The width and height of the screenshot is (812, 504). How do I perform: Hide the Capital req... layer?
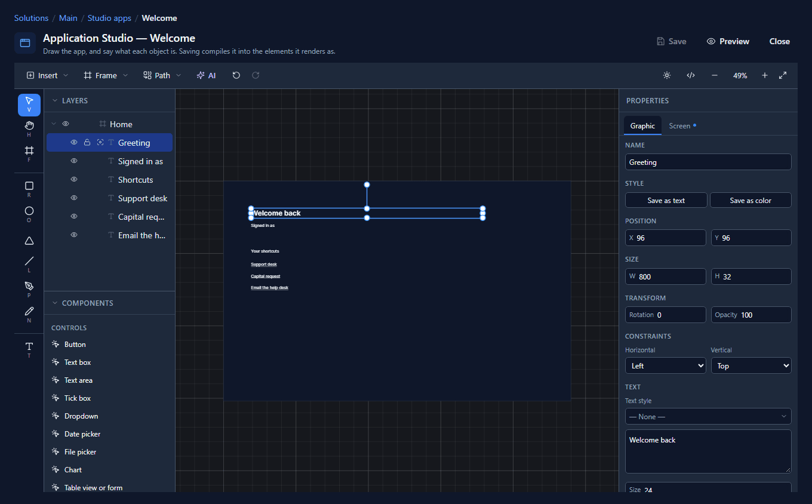tap(74, 217)
